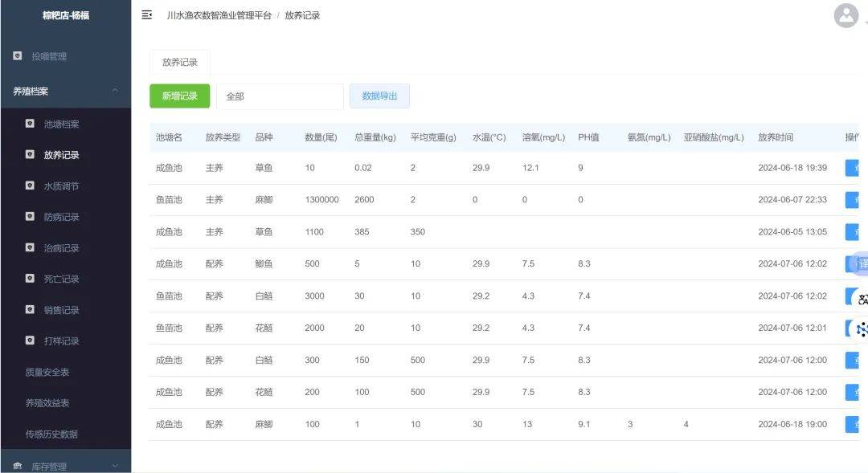Click the sidebar collapse hamburger icon
Viewport: 868px width, 473px height.
[x=147, y=15]
